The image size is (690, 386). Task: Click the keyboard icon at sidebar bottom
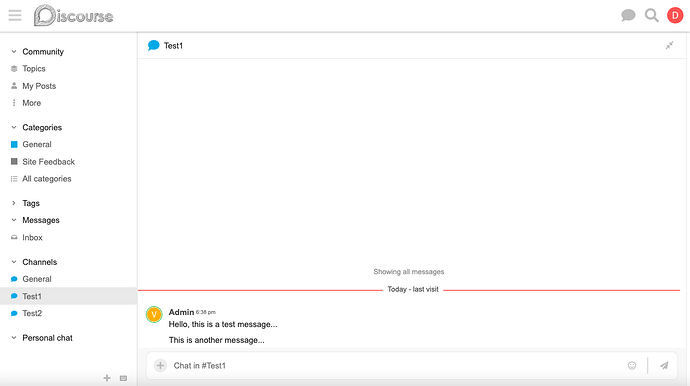point(124,378)
